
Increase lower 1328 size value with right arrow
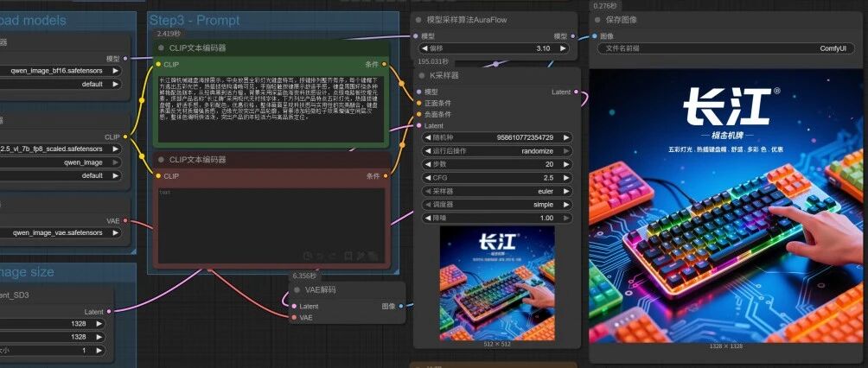click(99, 337)
